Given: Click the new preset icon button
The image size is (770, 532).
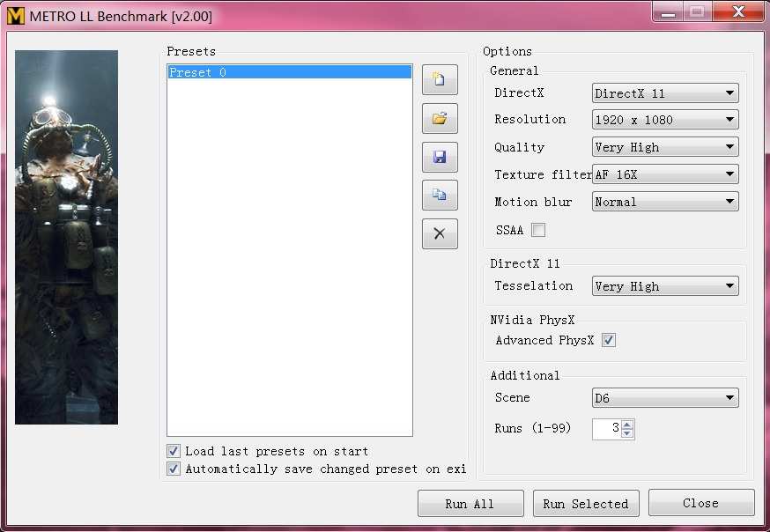Looking at the screenshot, I should pyautogui.click(x=440, y=79).
